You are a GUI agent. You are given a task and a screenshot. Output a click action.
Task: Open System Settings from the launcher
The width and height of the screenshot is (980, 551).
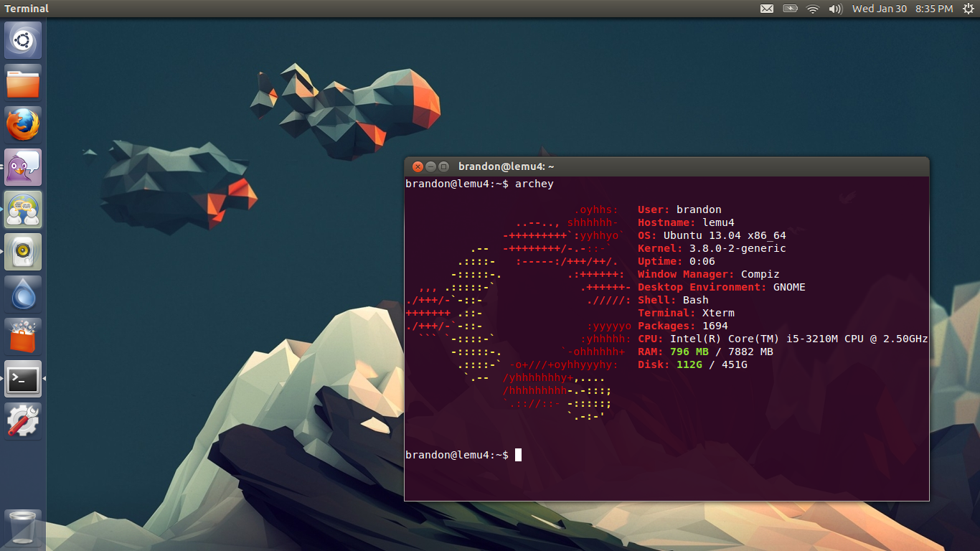click(x=22, y=420)
